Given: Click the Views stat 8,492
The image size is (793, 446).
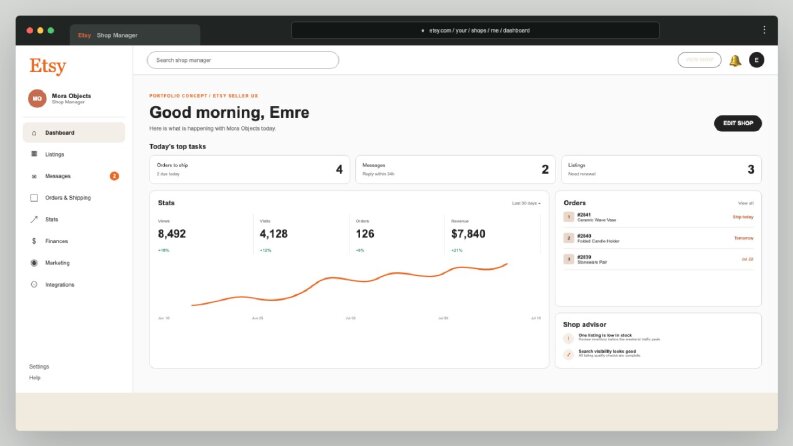Looking at the screenshot, I should [x=172, y=234].
